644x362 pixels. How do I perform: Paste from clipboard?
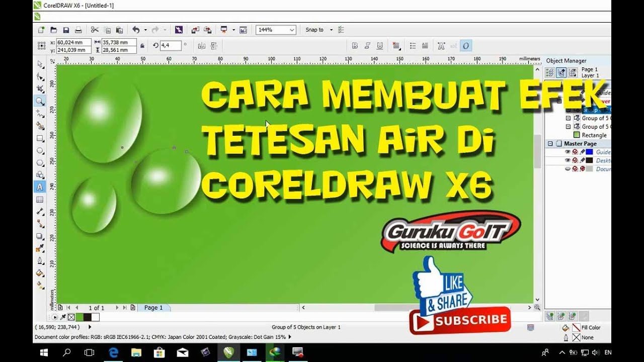click(x=119, y=30)
